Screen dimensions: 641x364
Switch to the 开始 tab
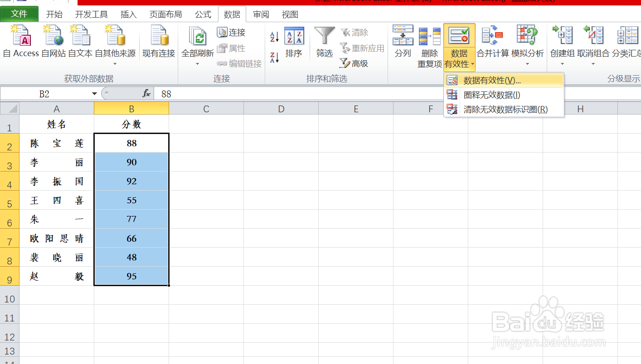pos(54,14)
